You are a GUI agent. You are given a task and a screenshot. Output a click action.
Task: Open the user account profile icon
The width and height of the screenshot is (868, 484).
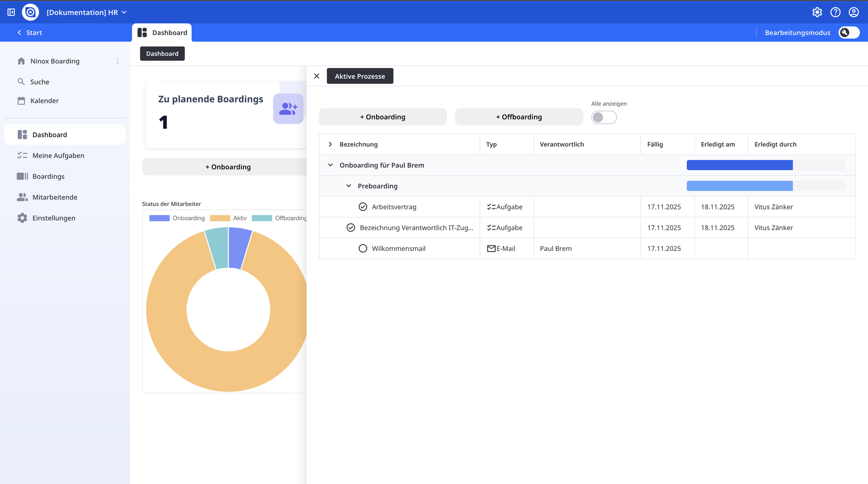853,12
